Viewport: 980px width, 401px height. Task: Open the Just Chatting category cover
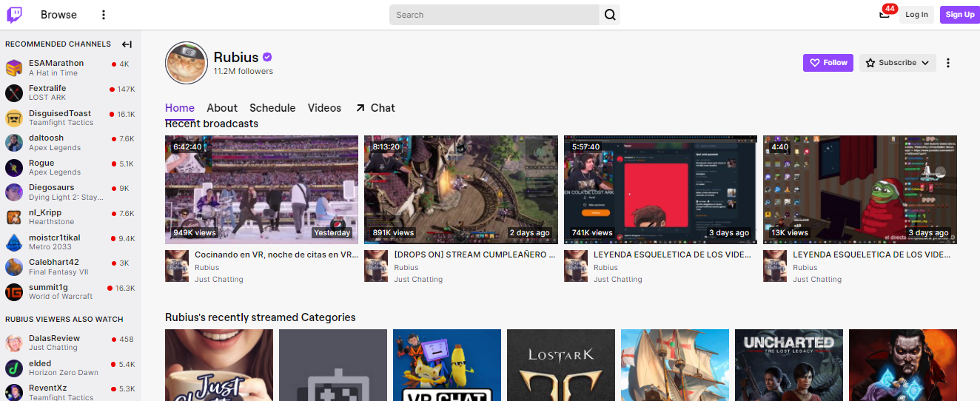click(219, 365)
